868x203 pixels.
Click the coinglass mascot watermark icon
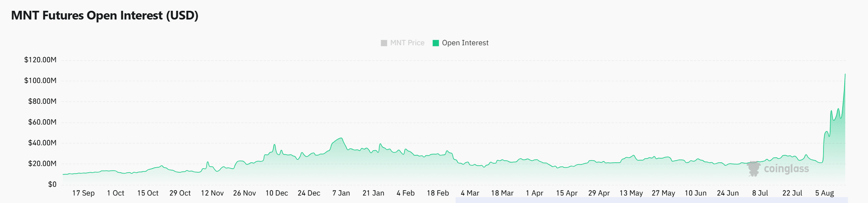(x=754, y=169)
